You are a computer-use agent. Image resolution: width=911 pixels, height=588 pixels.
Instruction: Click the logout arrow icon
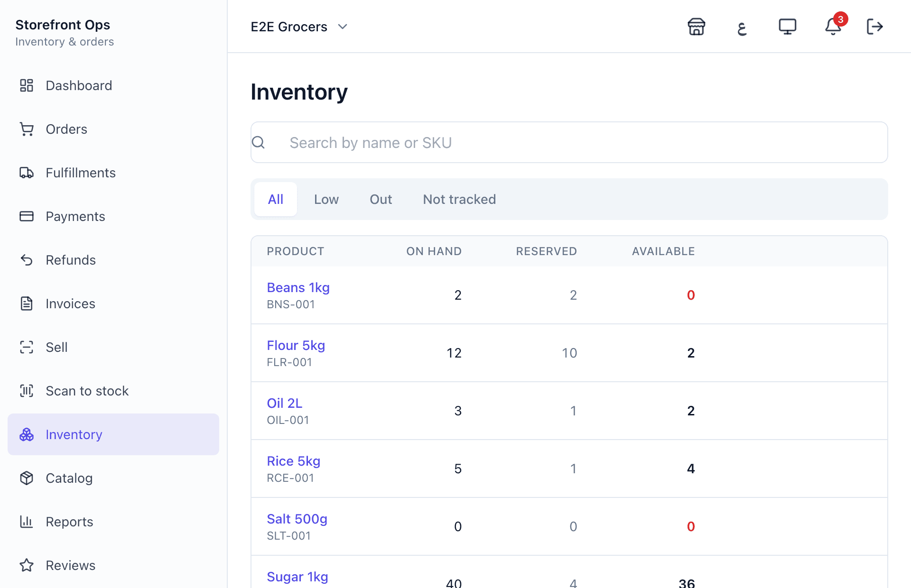(x=874, y=27)
